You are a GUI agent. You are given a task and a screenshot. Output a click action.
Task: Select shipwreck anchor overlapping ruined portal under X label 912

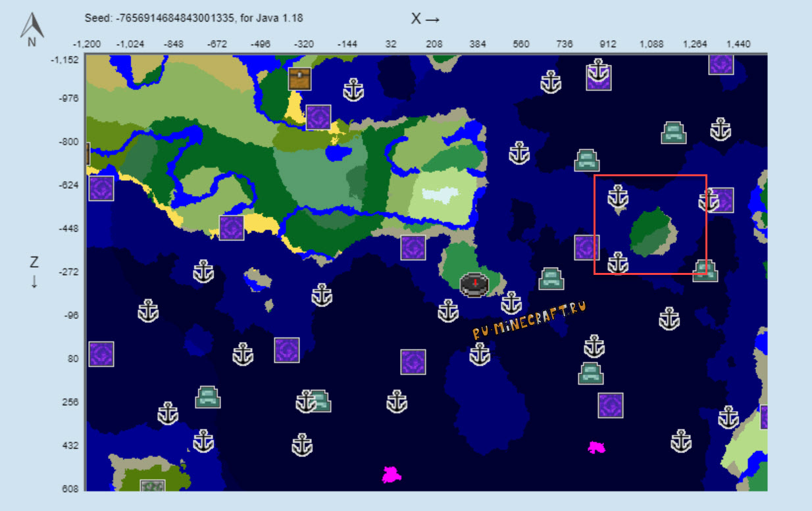tap(598, 70)
